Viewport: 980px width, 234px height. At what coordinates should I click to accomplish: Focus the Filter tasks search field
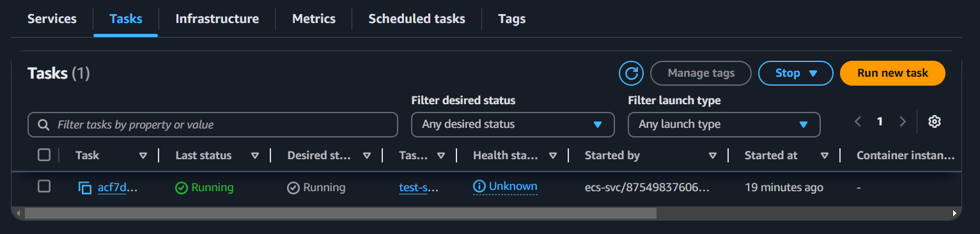[213, 125]
